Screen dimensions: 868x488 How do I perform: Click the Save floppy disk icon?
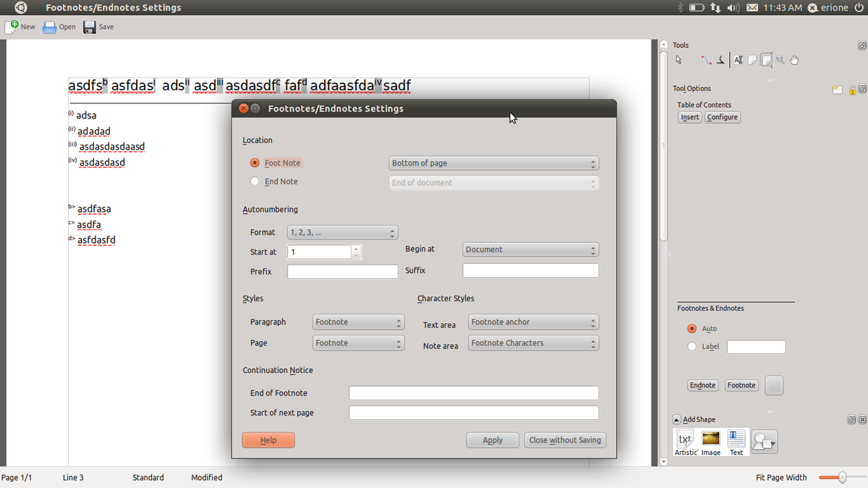click(90, 27)
